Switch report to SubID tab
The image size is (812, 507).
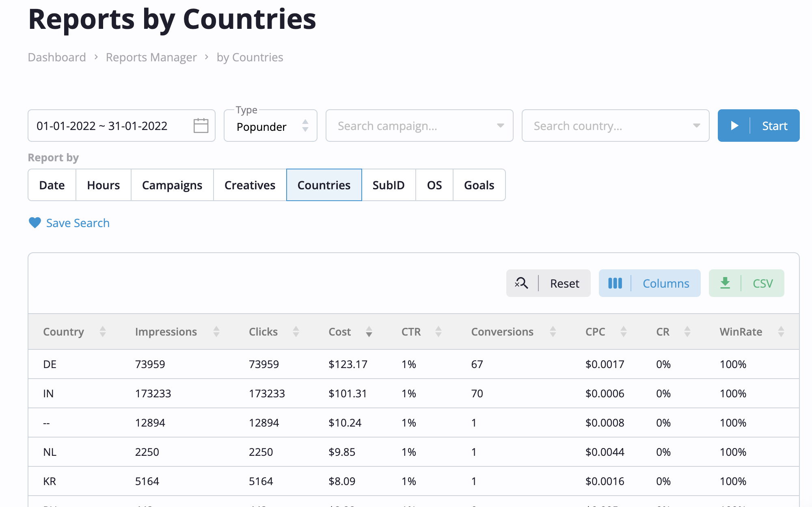click(389, 185)
